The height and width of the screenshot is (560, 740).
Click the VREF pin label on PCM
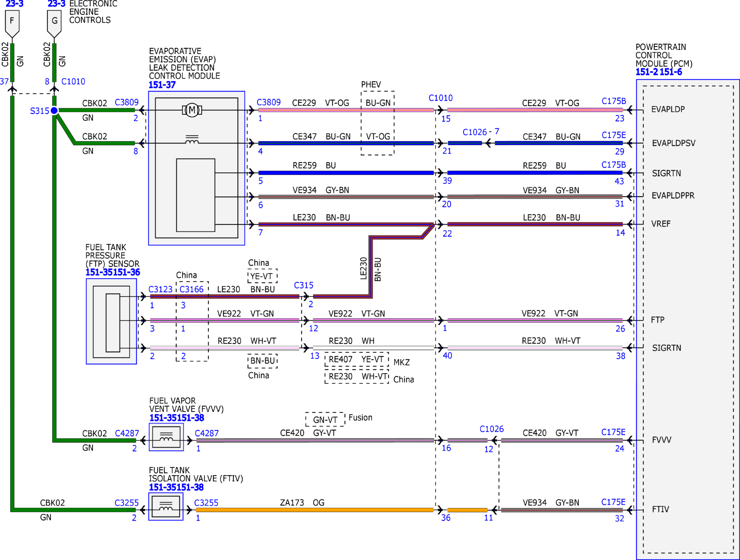point(661,224)
